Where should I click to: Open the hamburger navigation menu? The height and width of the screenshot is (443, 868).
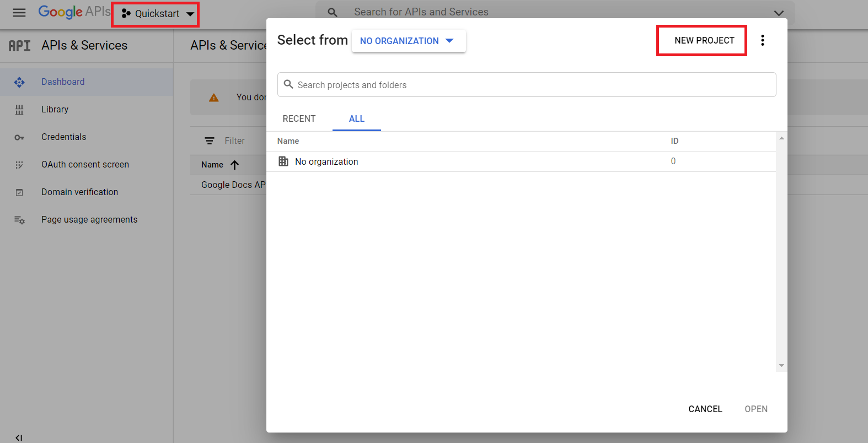(19, 13)
